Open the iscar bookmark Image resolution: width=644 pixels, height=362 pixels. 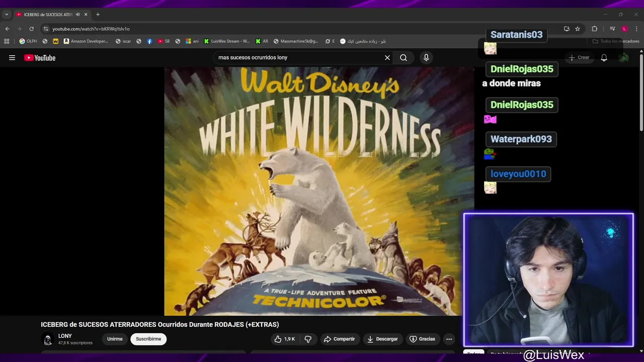(x=123, y=41)
